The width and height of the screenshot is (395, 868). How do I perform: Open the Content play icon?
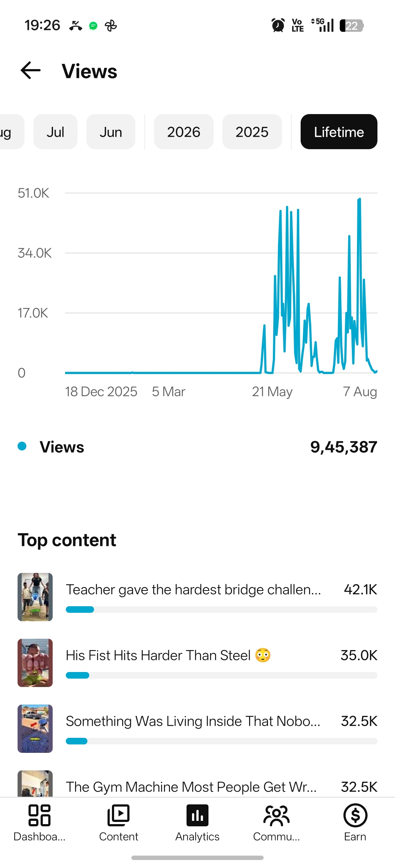click(118, 816)
